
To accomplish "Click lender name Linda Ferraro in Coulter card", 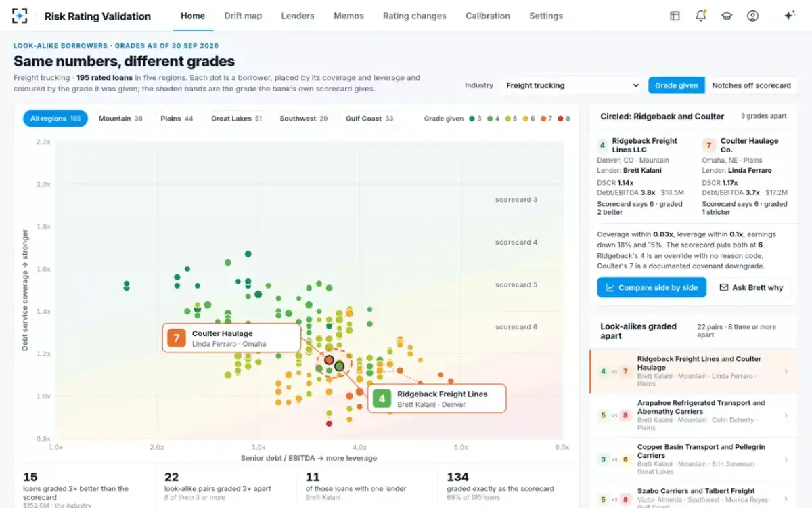I will 750,171.
